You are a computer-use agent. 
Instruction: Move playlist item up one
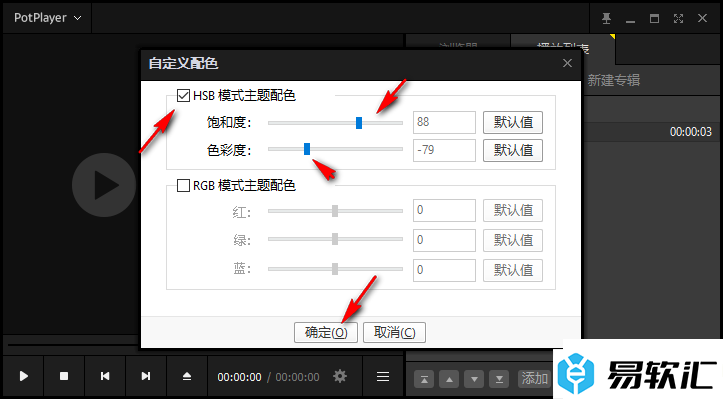(449, 380)
